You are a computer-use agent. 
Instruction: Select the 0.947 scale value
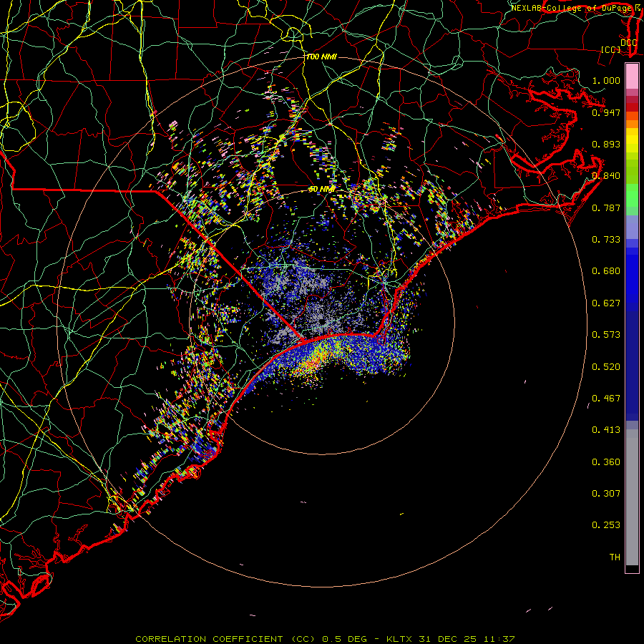coord(606,112)
